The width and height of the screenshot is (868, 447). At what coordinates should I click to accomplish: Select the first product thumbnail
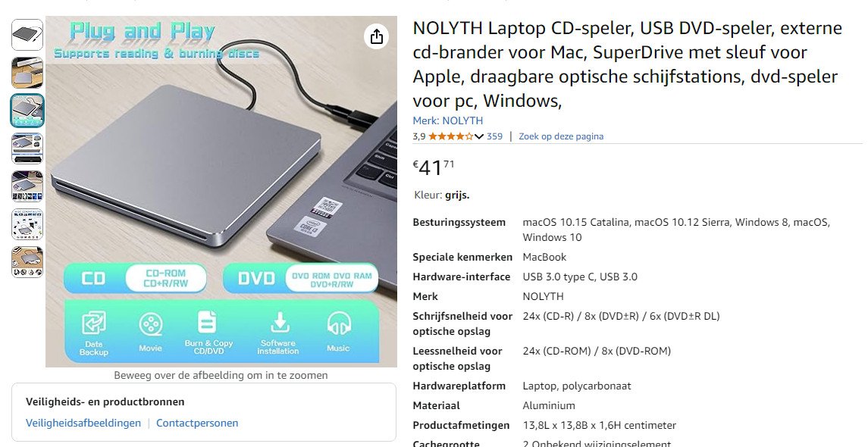[x=27, y=35]
